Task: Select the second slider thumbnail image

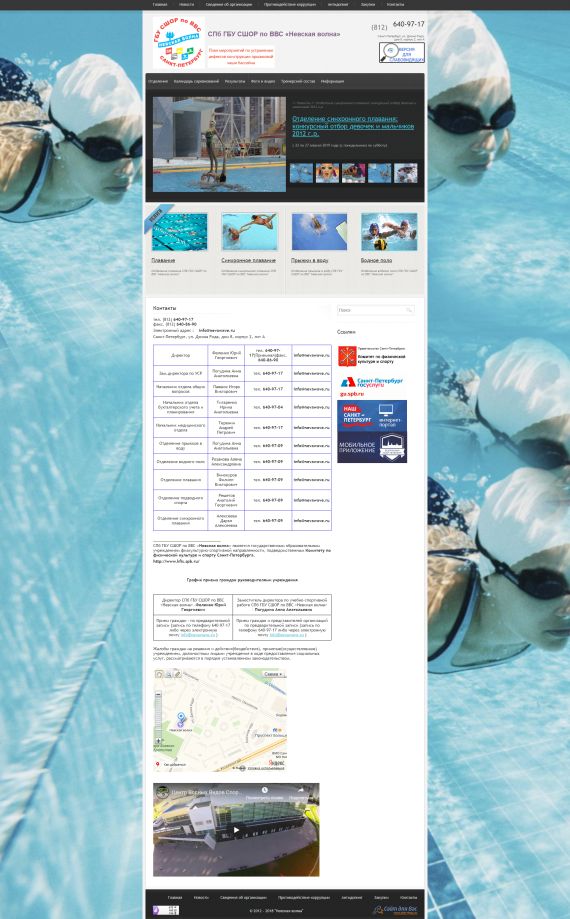Action: click(x=327, y=173)
